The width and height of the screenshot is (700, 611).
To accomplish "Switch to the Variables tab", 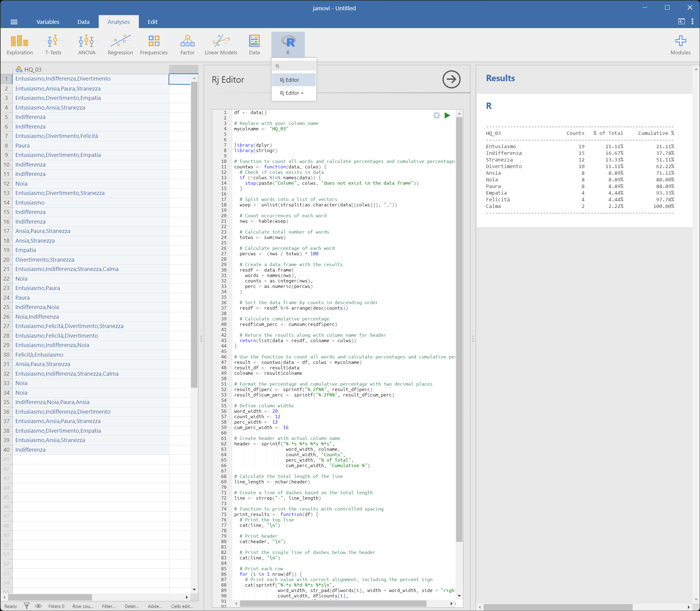I will coord(48,22).
